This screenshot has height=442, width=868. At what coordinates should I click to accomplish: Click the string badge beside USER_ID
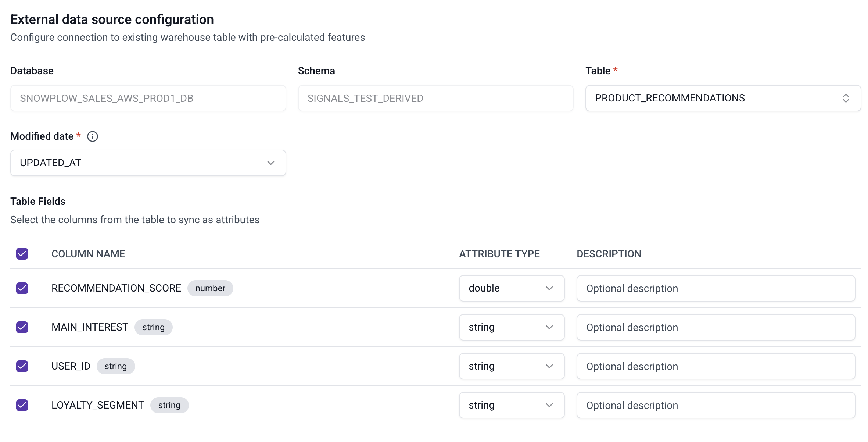pyautogui.click(x=116, y=366)
